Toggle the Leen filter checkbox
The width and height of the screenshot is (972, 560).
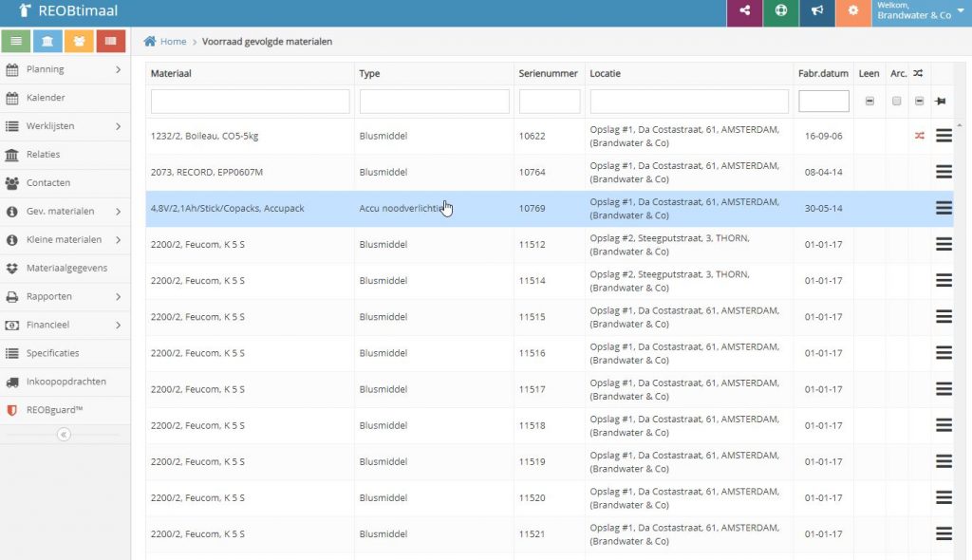coord(869,102)
